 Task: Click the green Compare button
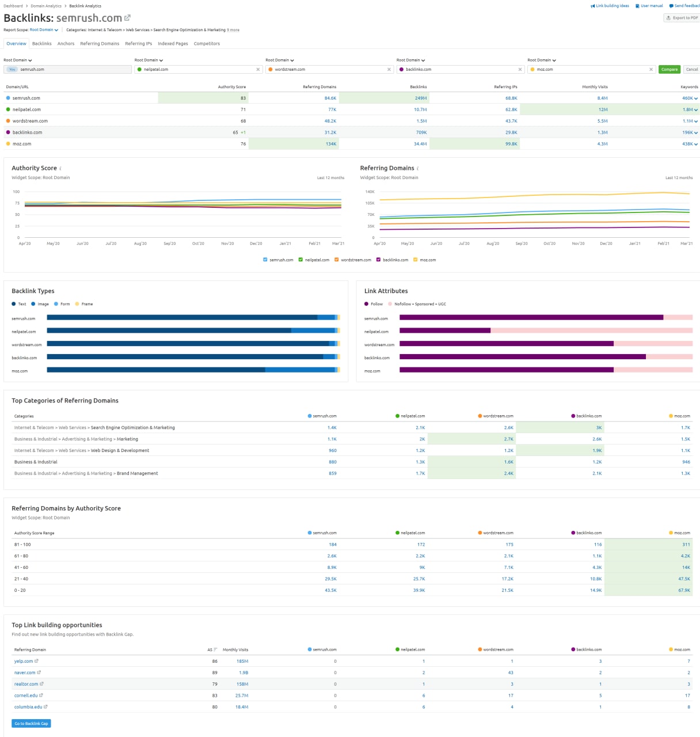669,69
